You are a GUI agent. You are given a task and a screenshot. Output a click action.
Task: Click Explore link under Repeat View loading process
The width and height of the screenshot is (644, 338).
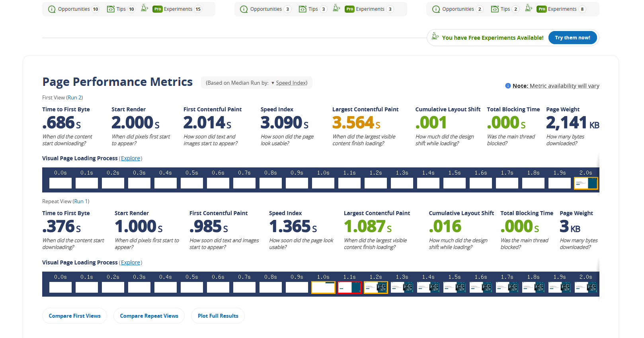pyautogui.click(x=131, y=262)
